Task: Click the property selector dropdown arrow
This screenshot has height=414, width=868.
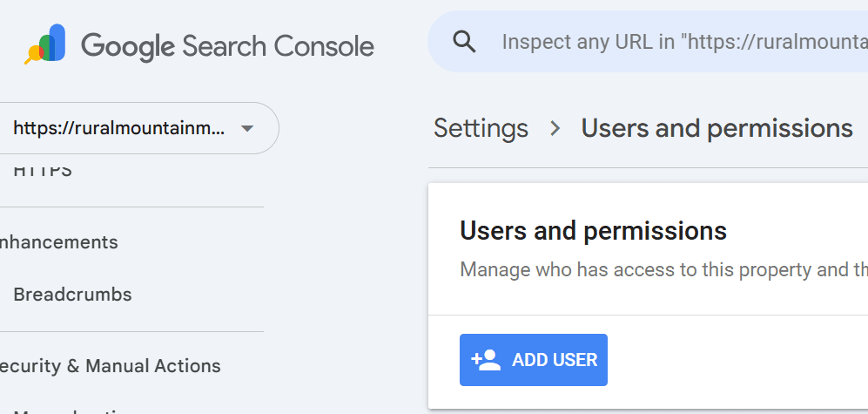Action: click(x=246, y=129)
